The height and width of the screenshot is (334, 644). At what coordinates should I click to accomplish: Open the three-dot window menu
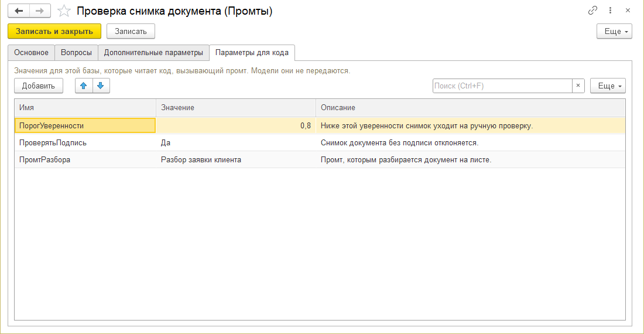(x=610, y=11)
